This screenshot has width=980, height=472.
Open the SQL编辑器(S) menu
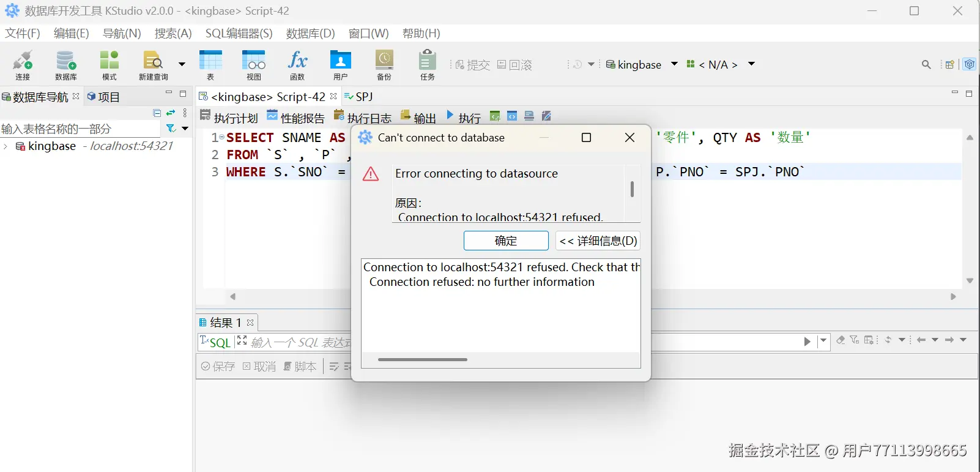[239, 33]
